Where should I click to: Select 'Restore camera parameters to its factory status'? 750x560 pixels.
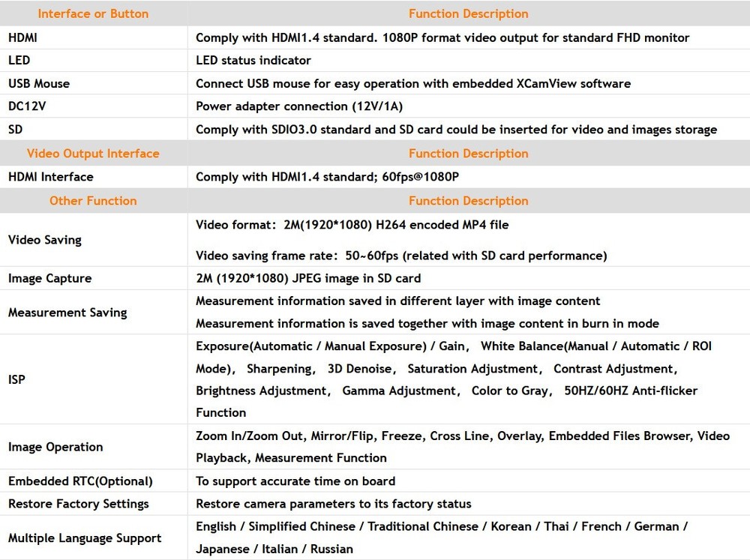tap(334, 504)
